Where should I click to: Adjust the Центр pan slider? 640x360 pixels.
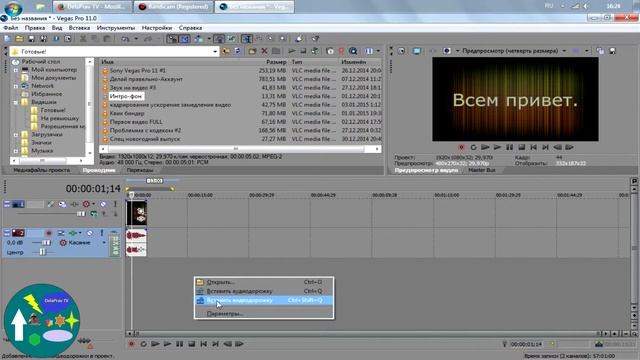pos(42,252)
